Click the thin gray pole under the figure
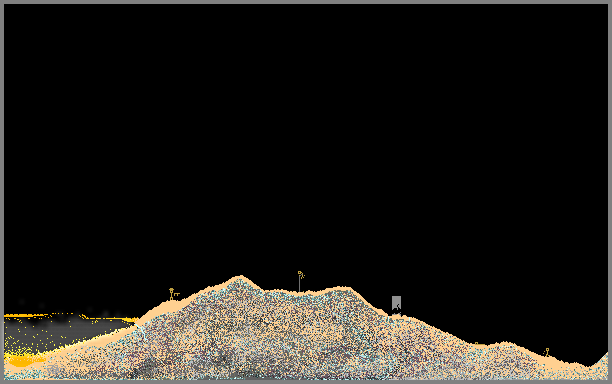The height and width of the screenshot is (384, 612). [x=299, y=284]
